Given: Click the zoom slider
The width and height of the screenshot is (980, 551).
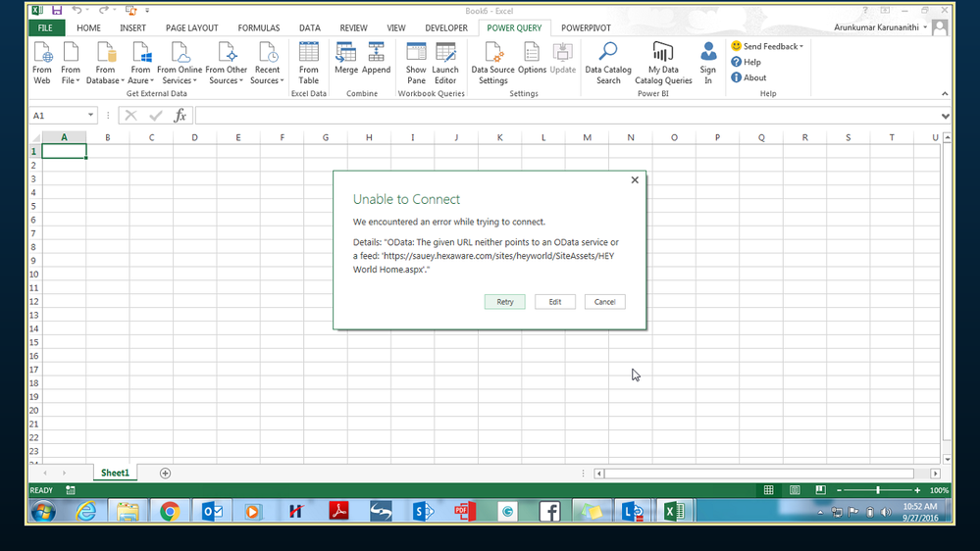Looking at the screenshot, I should tap(878, 490).
